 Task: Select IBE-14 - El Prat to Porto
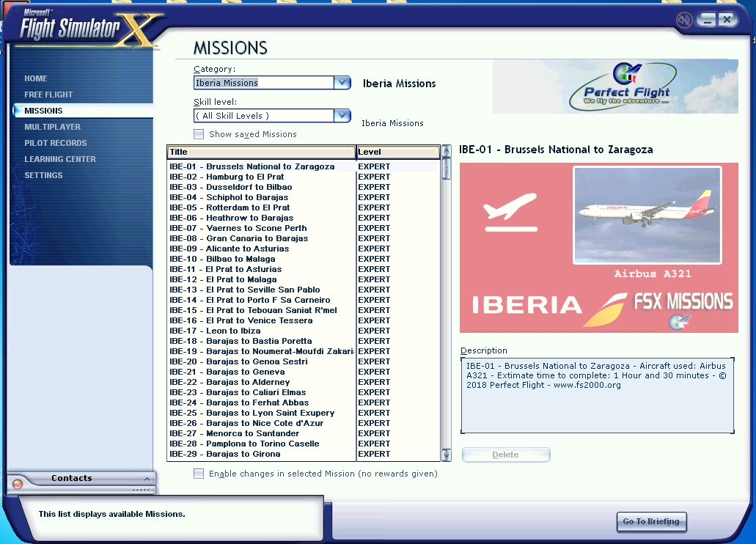pos(304,300)
